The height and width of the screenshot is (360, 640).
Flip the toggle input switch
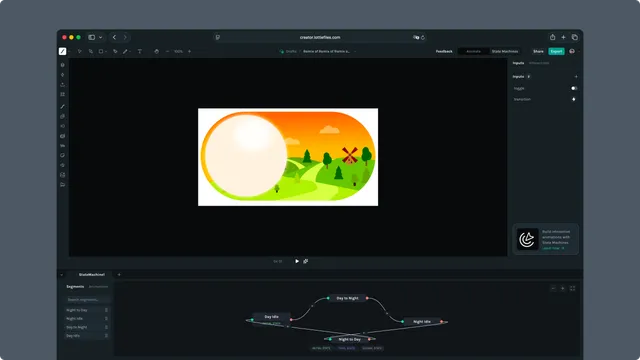(x=574, y=88)
